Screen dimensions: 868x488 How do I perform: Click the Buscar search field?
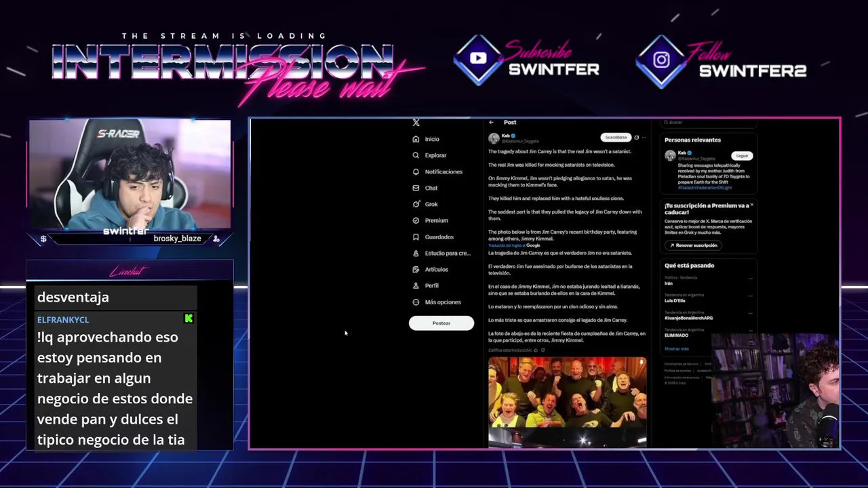click(709, 123)
